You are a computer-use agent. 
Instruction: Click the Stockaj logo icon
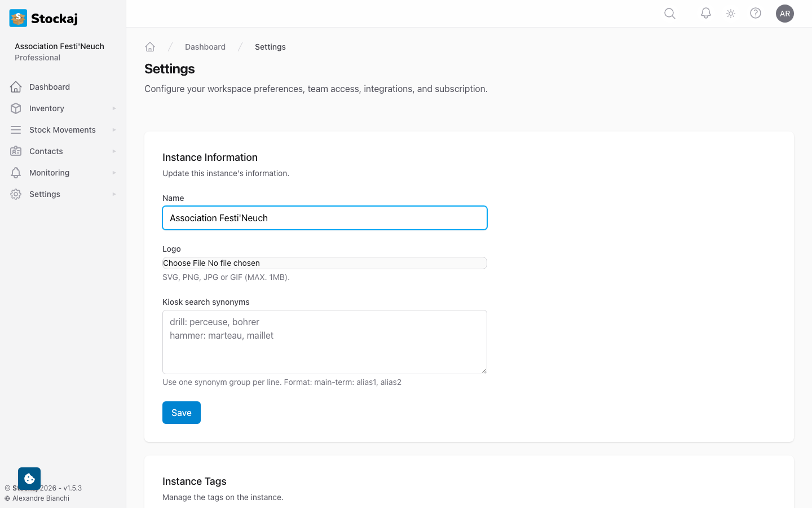pyautogui.click(x=18, y=18)
